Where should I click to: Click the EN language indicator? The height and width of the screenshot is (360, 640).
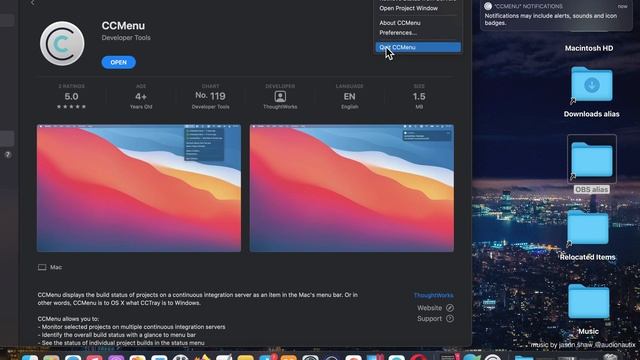pos(349,97)
